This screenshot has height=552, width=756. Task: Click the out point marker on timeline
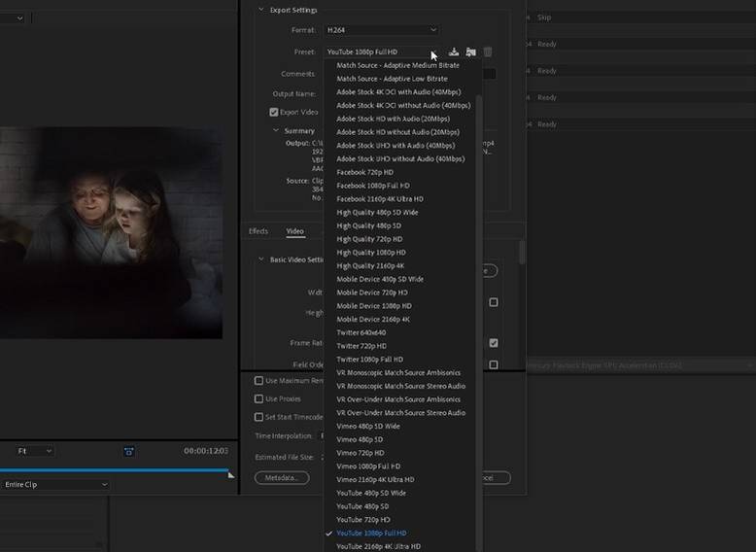230,473
